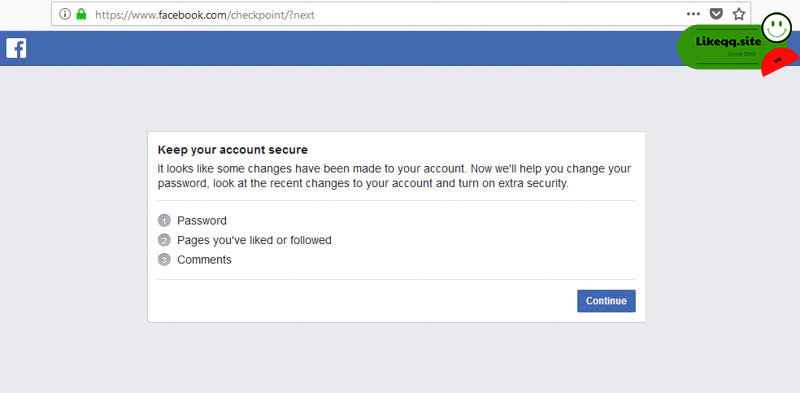Click the number 1 circle beside Password
800x393 pixels.
coord(164,221)
